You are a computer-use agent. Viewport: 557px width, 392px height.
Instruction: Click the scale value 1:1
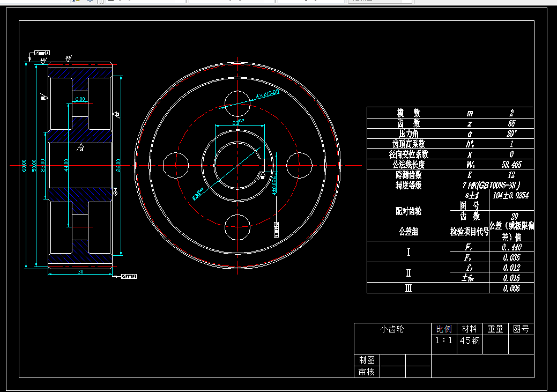[x=444, y=341]
